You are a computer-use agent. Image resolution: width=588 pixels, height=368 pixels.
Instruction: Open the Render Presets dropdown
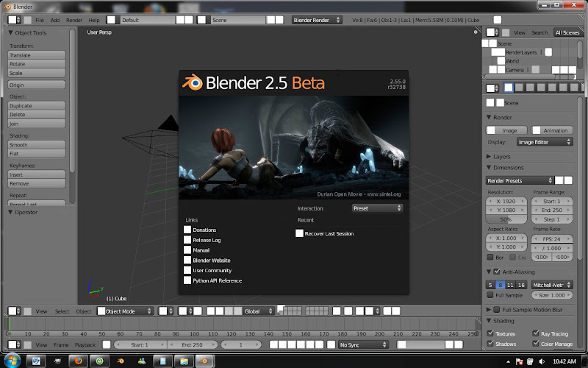click(x=520, y=180)
